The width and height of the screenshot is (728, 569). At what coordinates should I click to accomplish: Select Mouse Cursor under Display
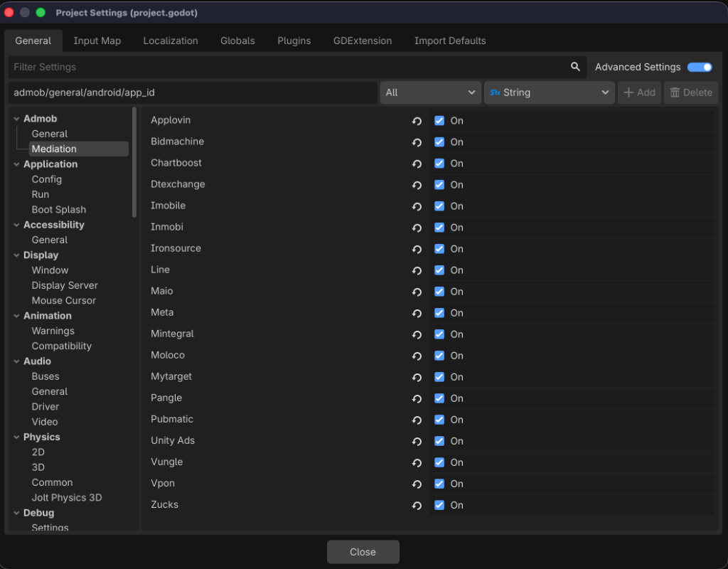pos(63,301)
